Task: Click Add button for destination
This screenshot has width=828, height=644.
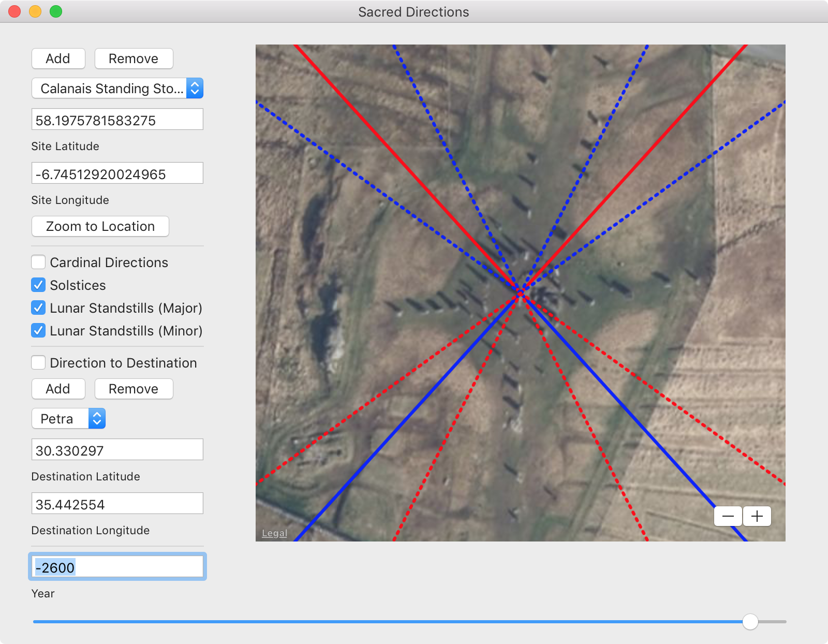Action: 58,389
